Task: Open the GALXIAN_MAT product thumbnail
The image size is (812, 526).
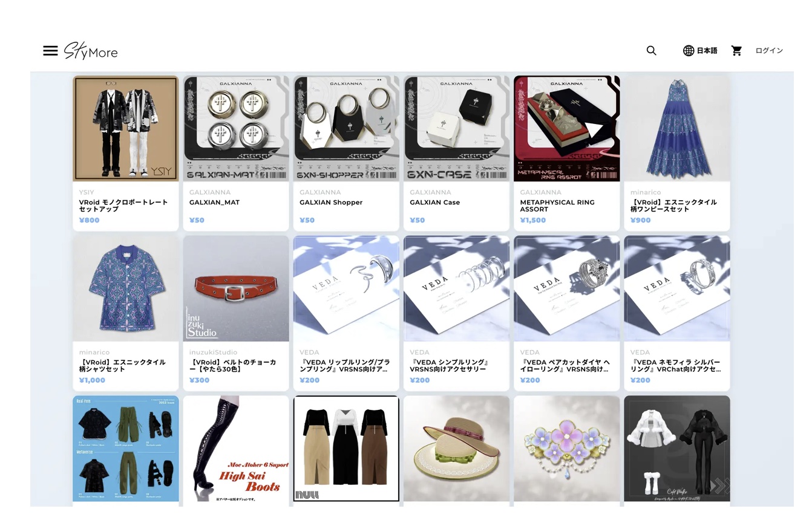Action: coord(236,128)
